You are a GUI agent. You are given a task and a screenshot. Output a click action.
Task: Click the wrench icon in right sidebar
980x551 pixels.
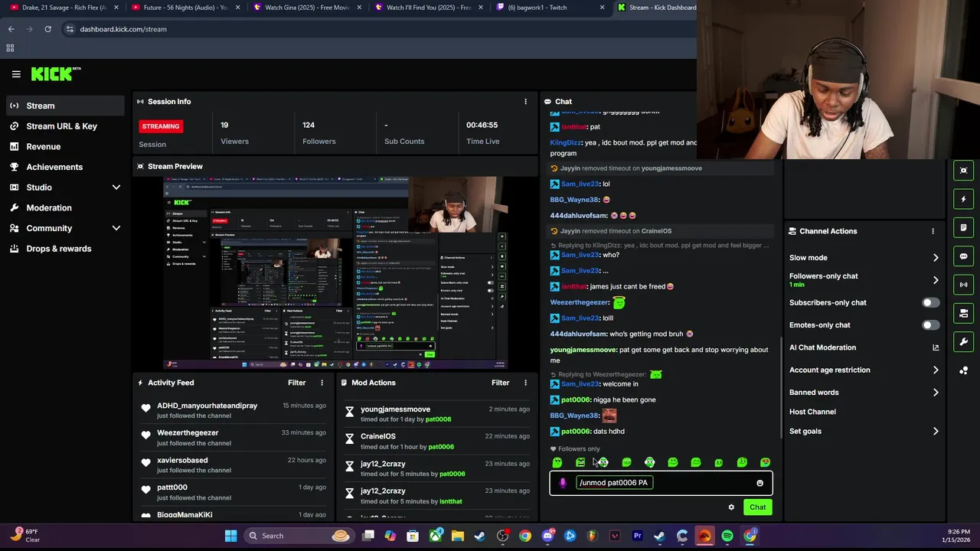[x=964, y=341]
